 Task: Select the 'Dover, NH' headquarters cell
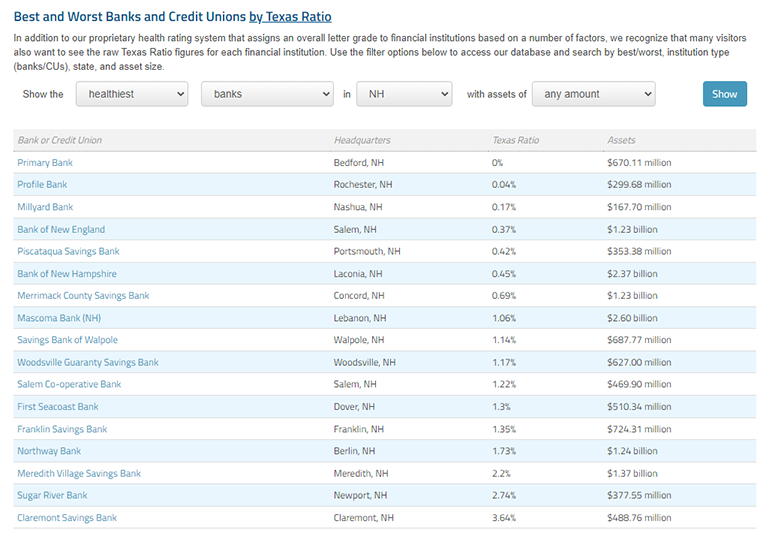click(x=354, y=407)
